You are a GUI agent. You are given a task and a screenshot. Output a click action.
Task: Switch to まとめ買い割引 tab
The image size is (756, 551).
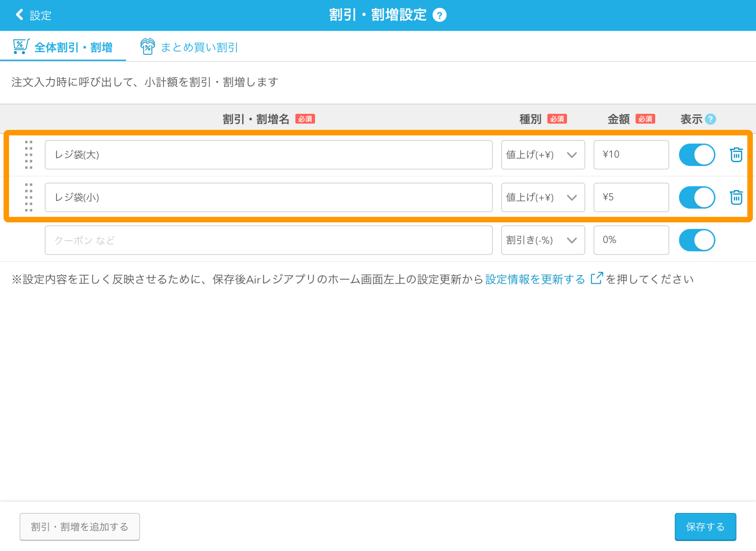[x=189, y=47]
